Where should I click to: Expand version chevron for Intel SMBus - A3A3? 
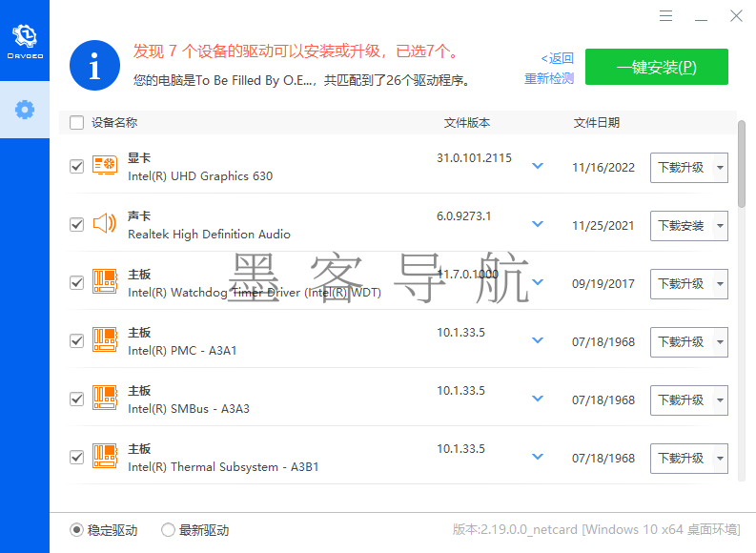tap(538, 399)
